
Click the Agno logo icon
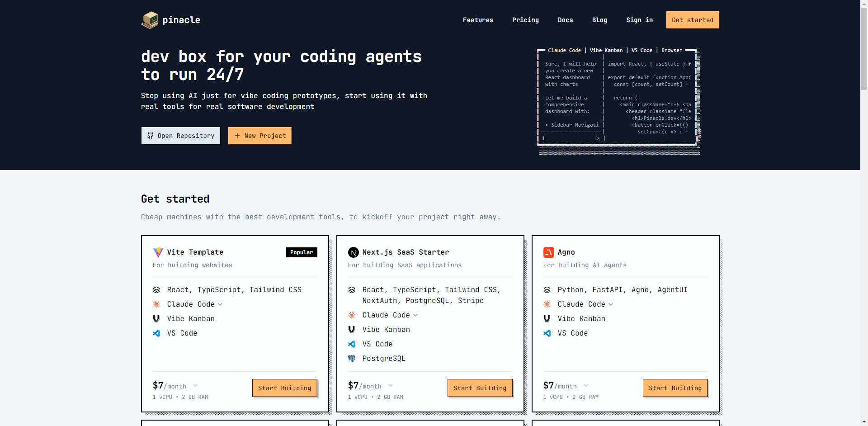(548, 252)
